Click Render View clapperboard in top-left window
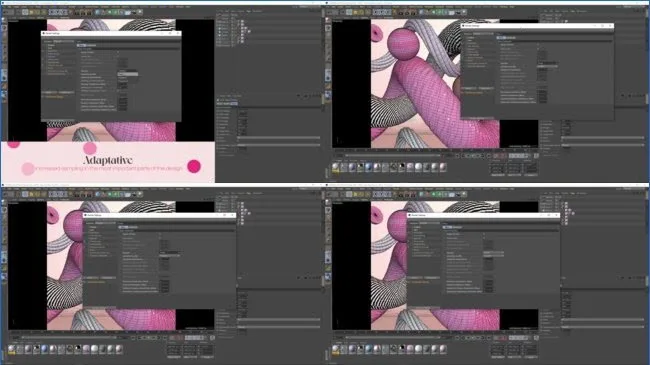 point(76,12)
